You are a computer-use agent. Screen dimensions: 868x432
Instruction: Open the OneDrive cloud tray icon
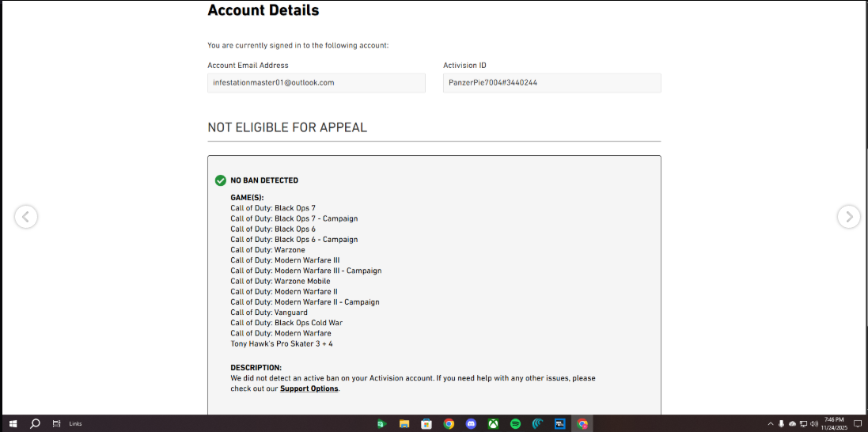pyautogui.click(x=792, y=424)
